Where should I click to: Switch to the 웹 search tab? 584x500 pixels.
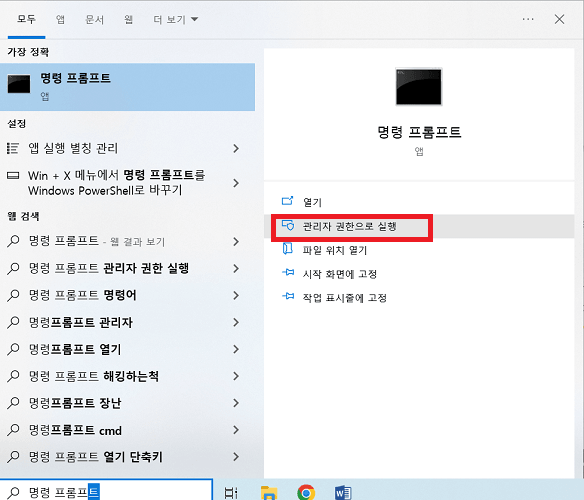pyautogui.click(x=128, y=19)
